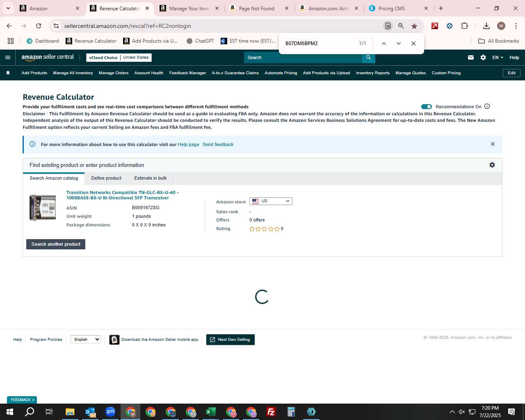Click the Edit button in navigation bar
525x420 pixels.
pyautogui.click(x=512, y=73)
